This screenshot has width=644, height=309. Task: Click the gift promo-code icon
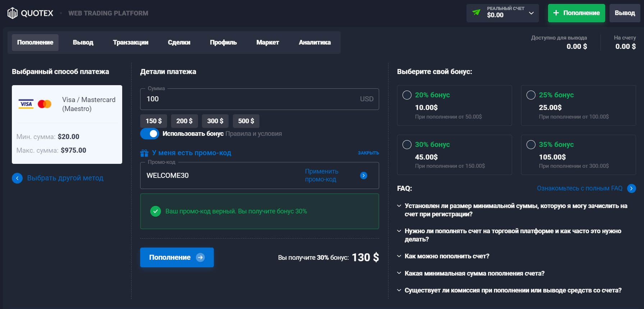[144, 153]
